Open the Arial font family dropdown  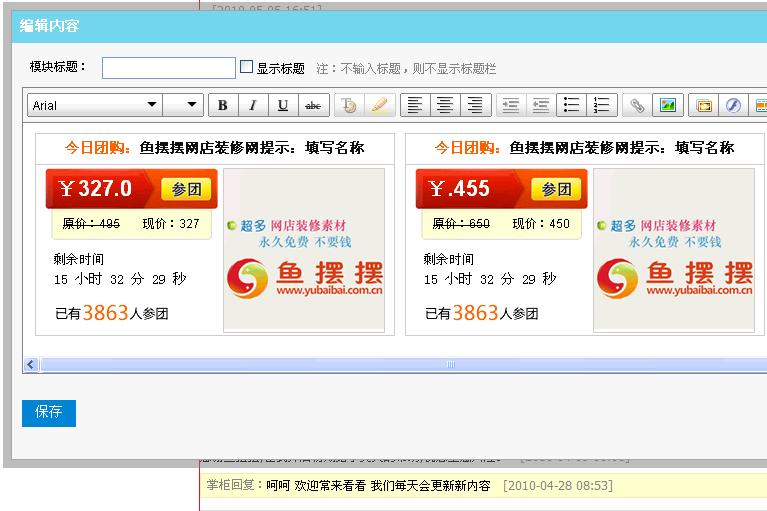94,105
